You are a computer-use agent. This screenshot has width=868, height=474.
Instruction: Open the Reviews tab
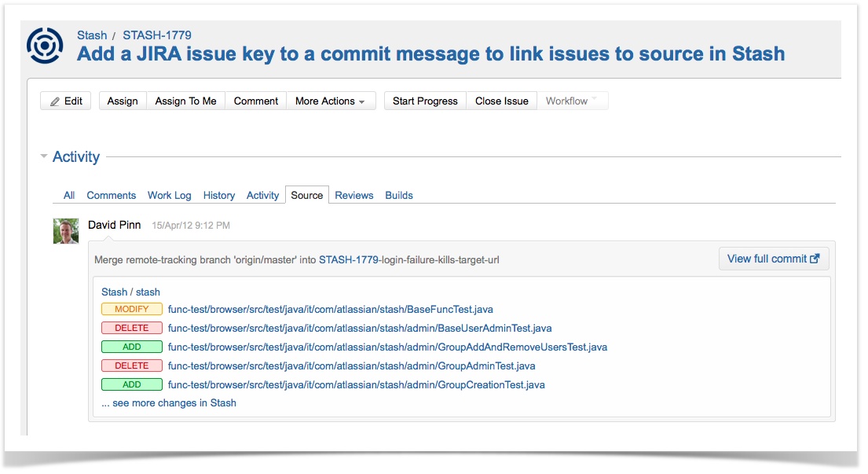353,195
